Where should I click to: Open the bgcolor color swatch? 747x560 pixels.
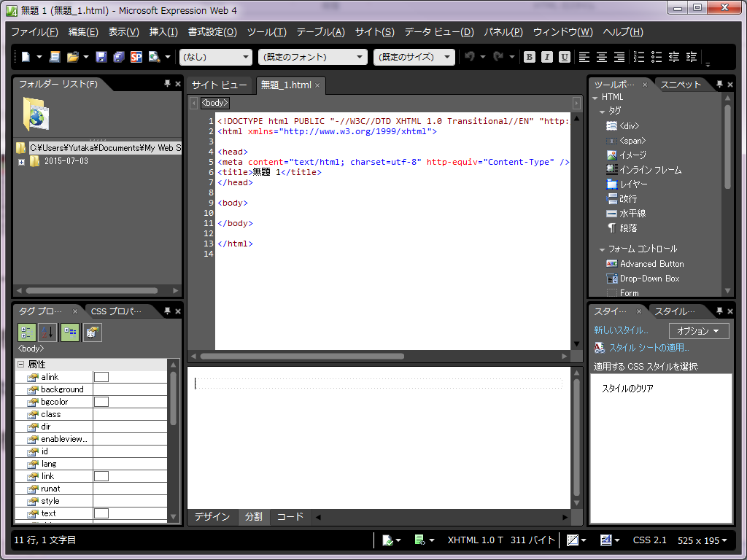[101, 402]
